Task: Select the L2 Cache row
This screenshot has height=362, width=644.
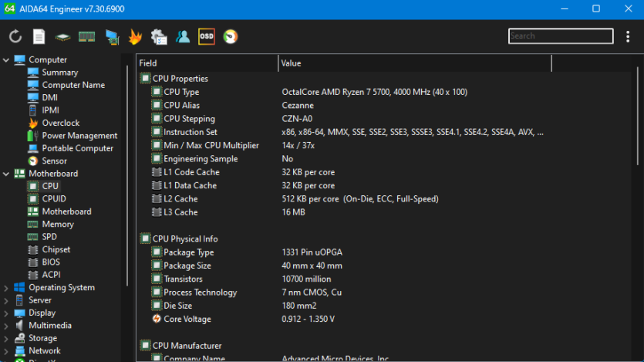Action: point(384,199)
